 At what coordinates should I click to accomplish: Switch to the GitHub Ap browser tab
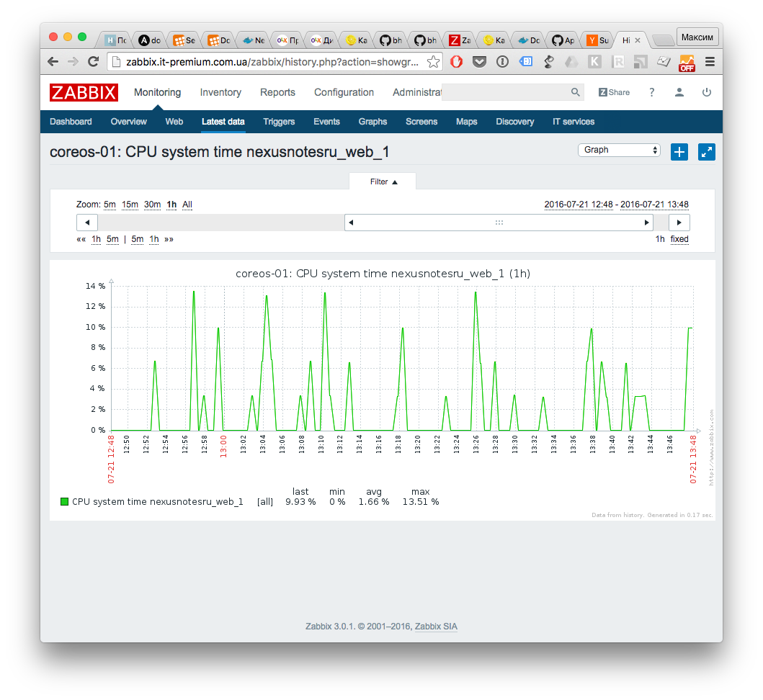563,40
